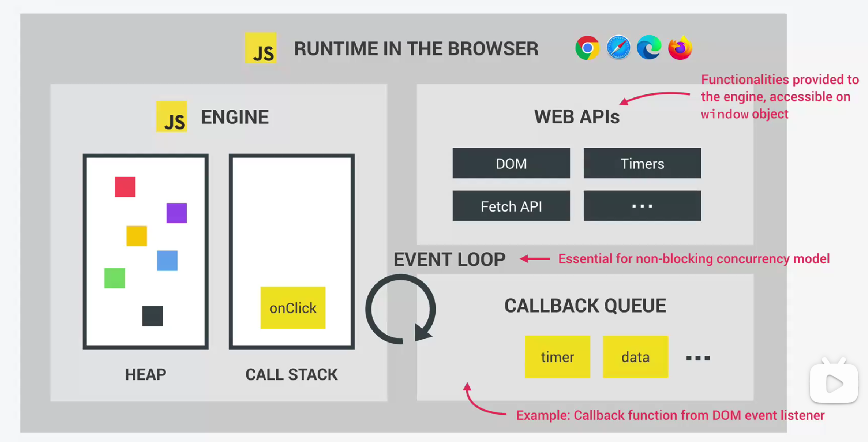This screenshot has height=442, width=868.
Task: Click the data callback box
Action: tap(635, 357)
